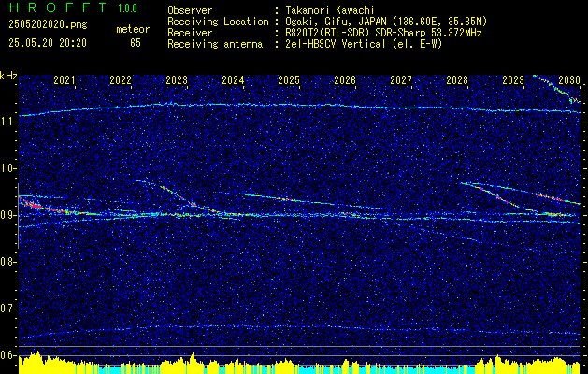Click the 2023 time axis marker
This screenshot has width=588, height=374.
pos(177,80)
